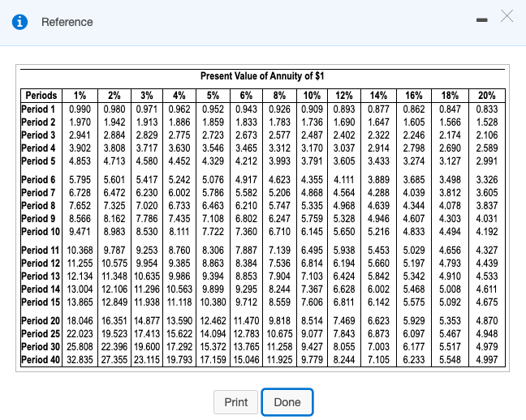Image resolution: width=526 pixels, height=420 pixels.
Task: Click value 4.656 for Period 11 at 18%
Action: pos(450,251)
